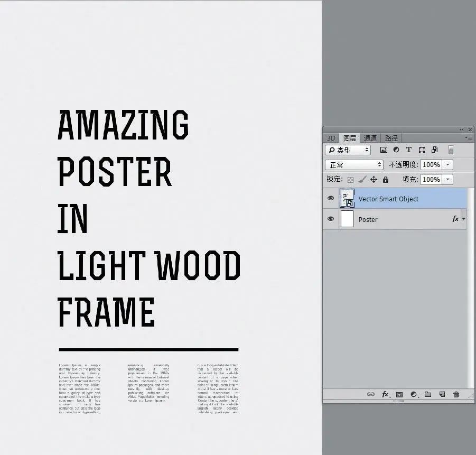476x455 pixels.
Task: Delete layer with trash icon
Action: pyautogui.click(x=456, y=394)
